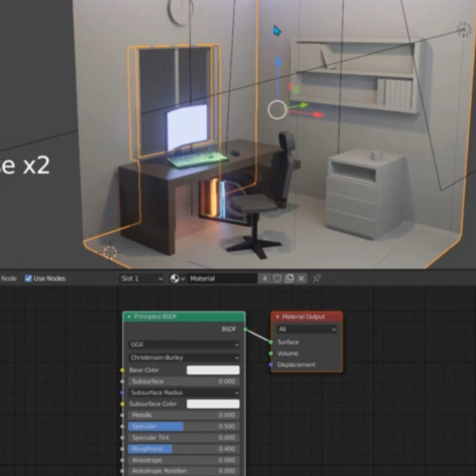Click the material user count 4

tap(264, 279)
